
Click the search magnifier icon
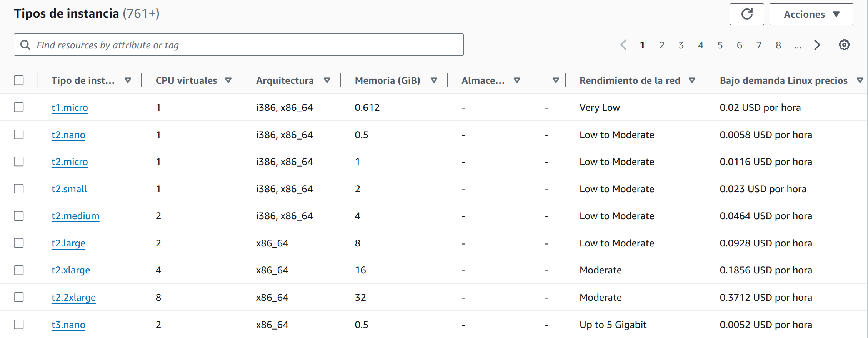(25, 45)
